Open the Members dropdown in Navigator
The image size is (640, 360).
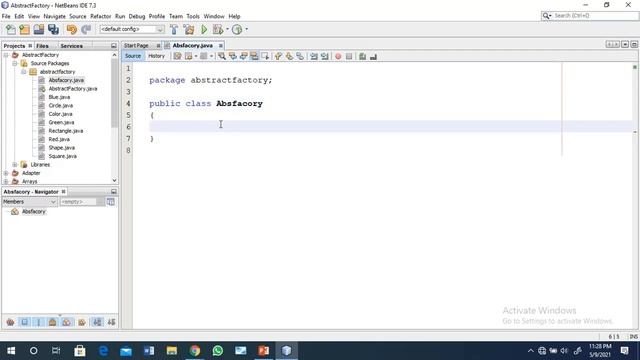coord(29,202)
